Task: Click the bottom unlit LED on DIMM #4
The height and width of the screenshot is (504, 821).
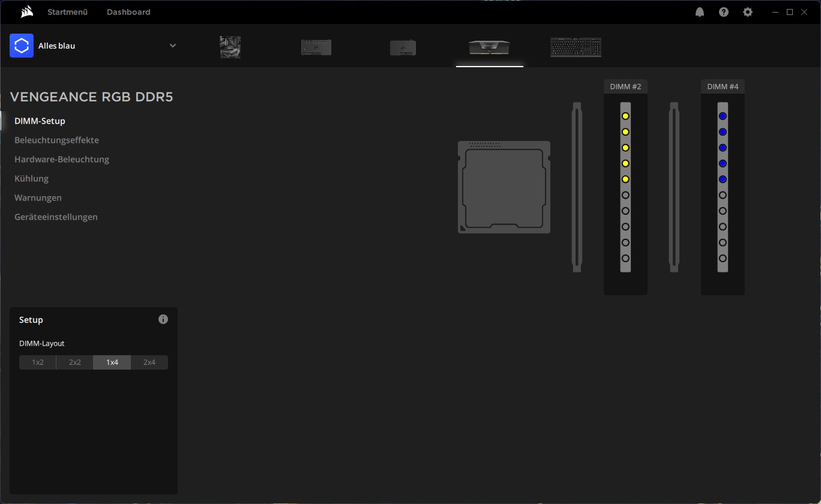Action: coord(723,259)
